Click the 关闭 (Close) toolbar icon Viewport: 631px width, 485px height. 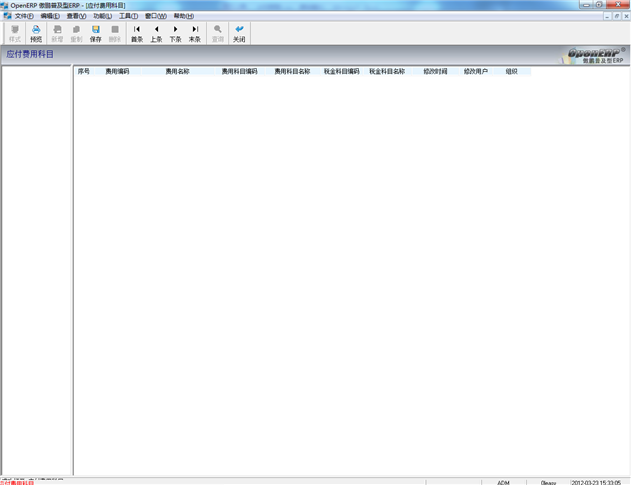239,33
